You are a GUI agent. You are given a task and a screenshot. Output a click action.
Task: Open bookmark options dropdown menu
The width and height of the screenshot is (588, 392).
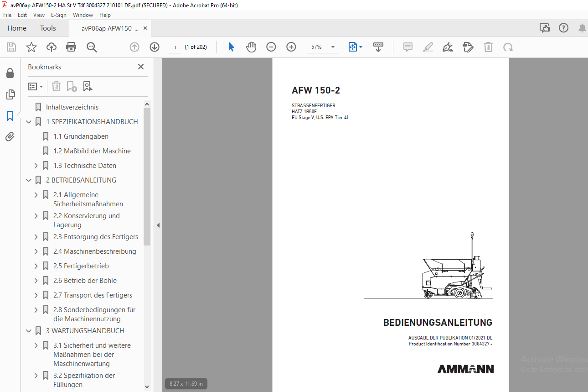click(35, 86)
